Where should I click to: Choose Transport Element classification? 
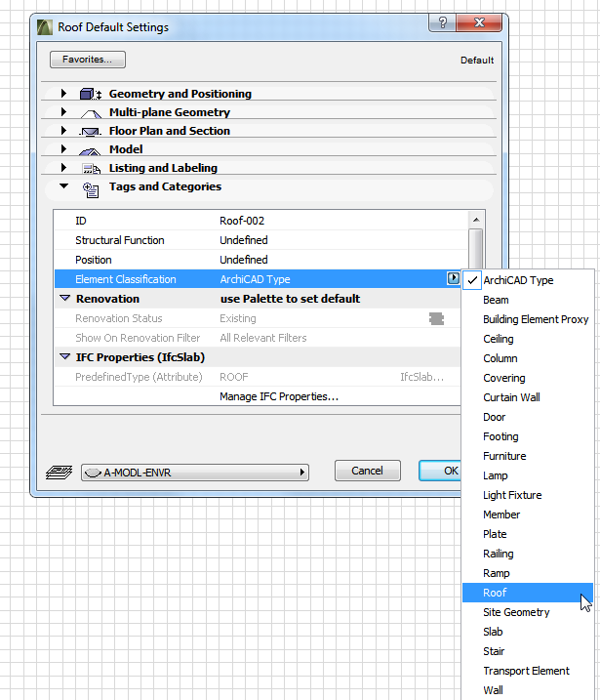(x=528, y=671)
